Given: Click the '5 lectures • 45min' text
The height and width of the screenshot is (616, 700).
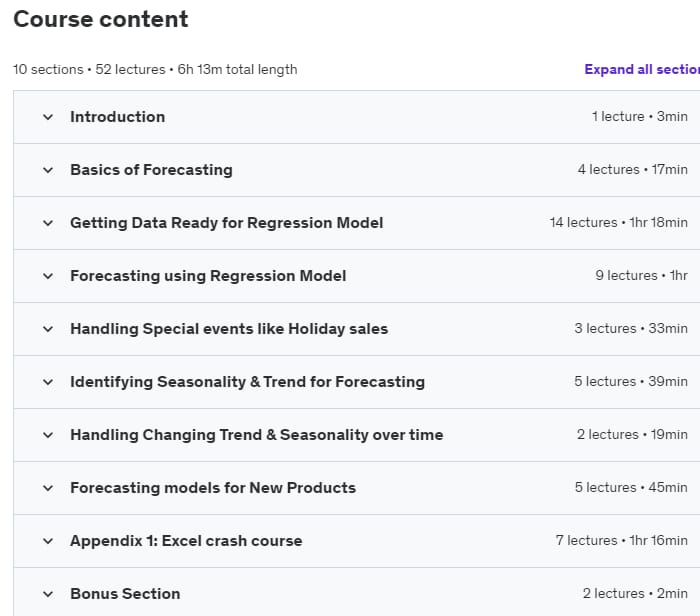Looking at the screenshot, I should (631, 487).
